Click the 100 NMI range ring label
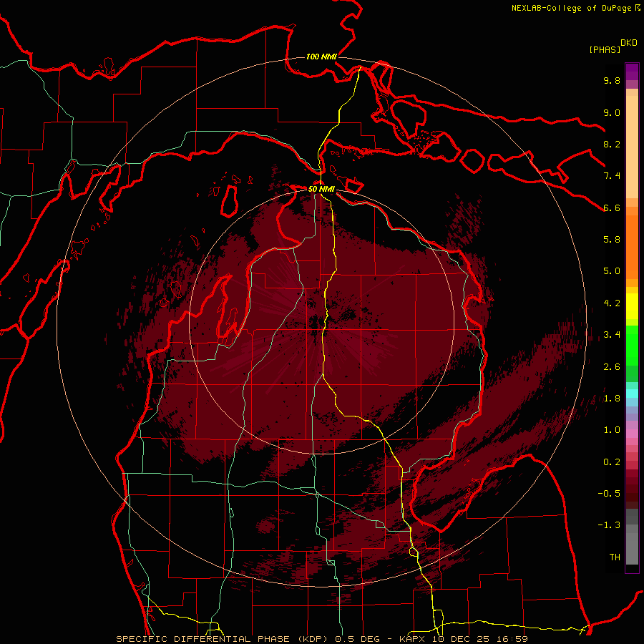 (321, 57)
